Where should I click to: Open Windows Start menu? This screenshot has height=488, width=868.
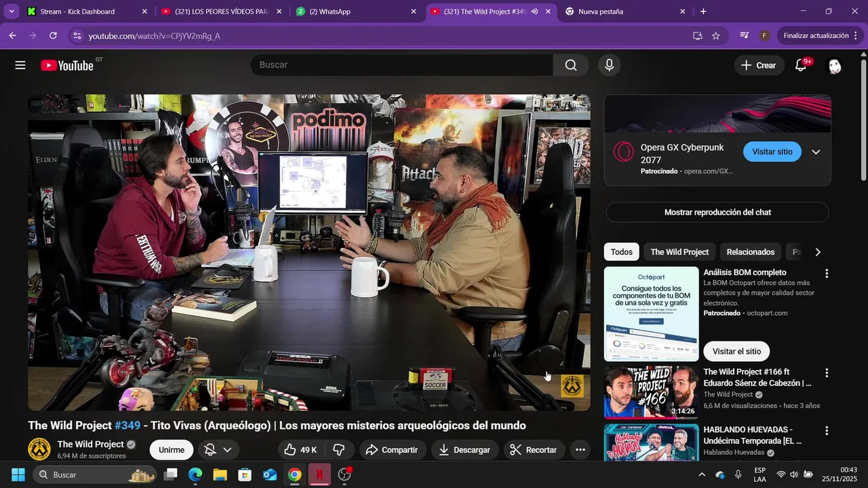click(18, 474)
